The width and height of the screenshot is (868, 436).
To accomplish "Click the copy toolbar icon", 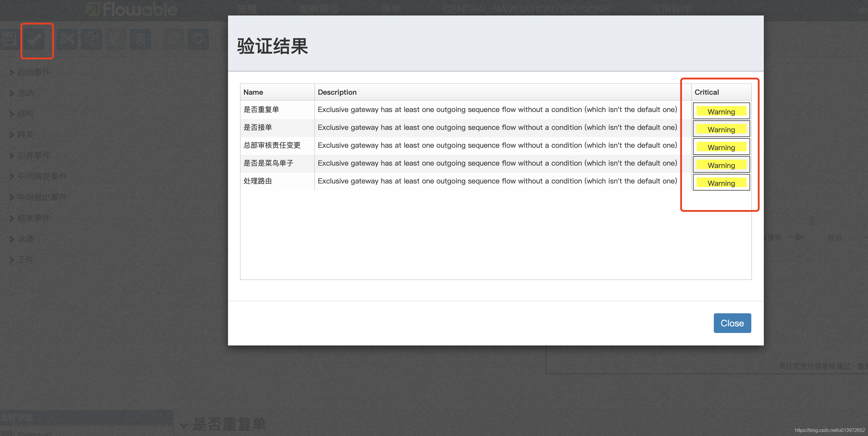I will click(x=91, y=39).
